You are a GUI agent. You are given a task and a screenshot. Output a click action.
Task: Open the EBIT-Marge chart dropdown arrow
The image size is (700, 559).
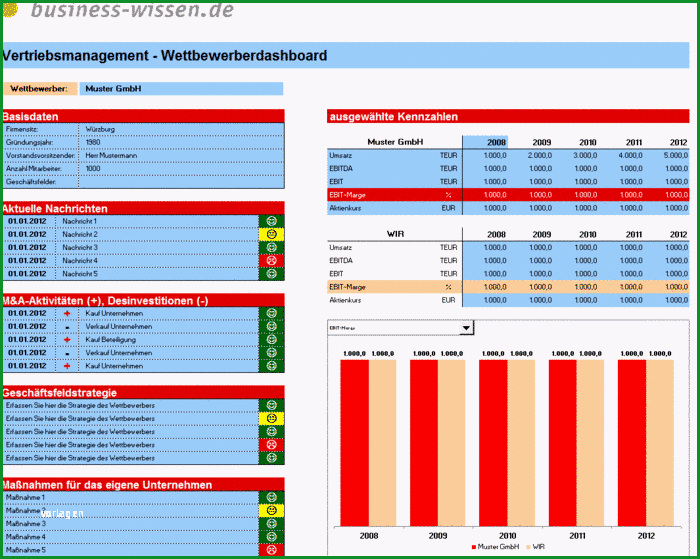(x=466, y=328)
